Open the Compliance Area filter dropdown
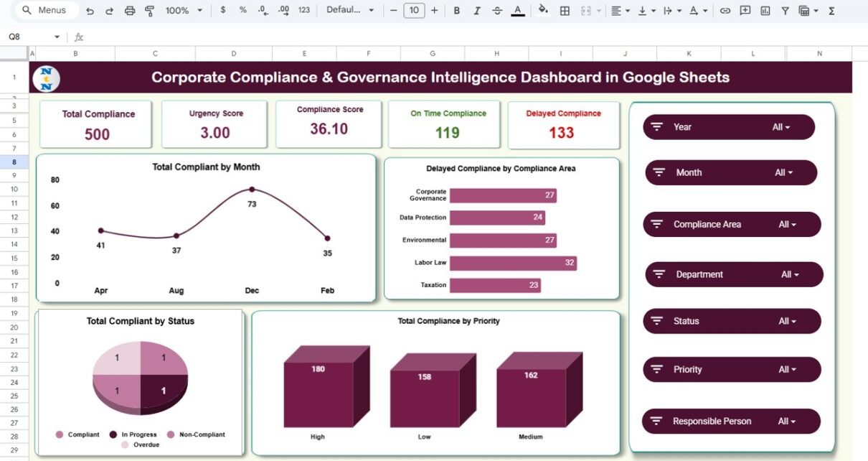 788,225
